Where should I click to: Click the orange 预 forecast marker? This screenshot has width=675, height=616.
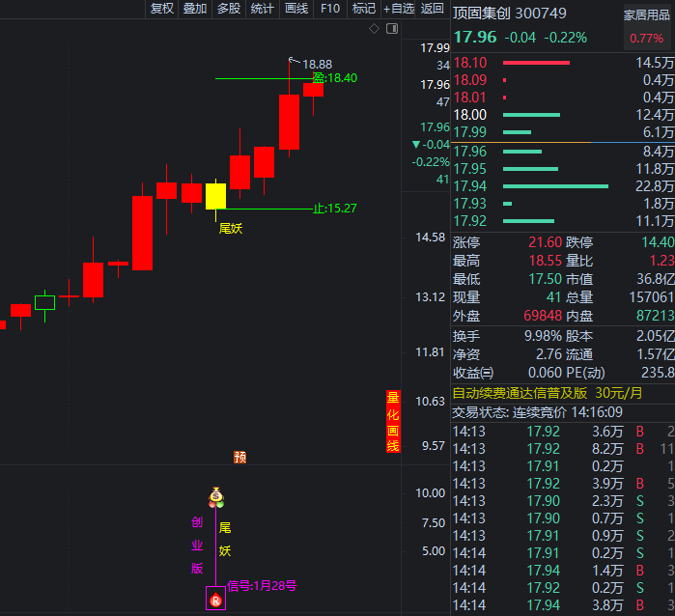click(x=239, y=457)
